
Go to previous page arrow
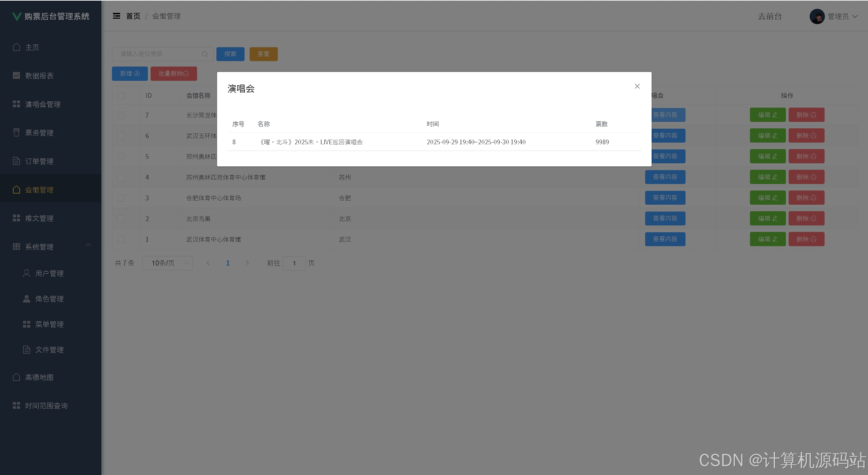pyautogui.click(x=208, y=263)
